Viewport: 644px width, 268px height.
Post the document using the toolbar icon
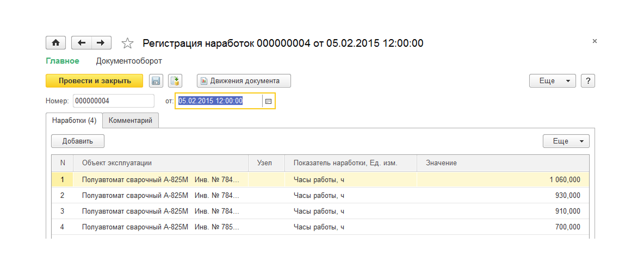(175, 80)
